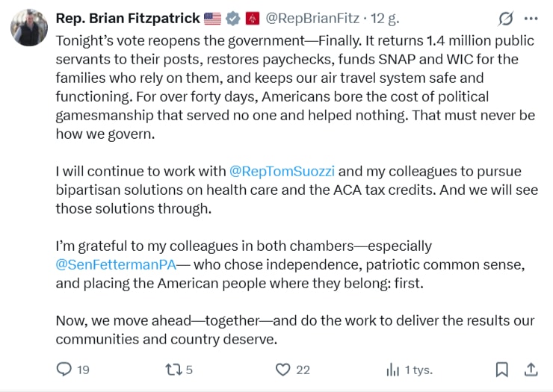The image size is (553, 392).
Task: Bookmark this post with the bookmark icon
Action: pos(502,369)
